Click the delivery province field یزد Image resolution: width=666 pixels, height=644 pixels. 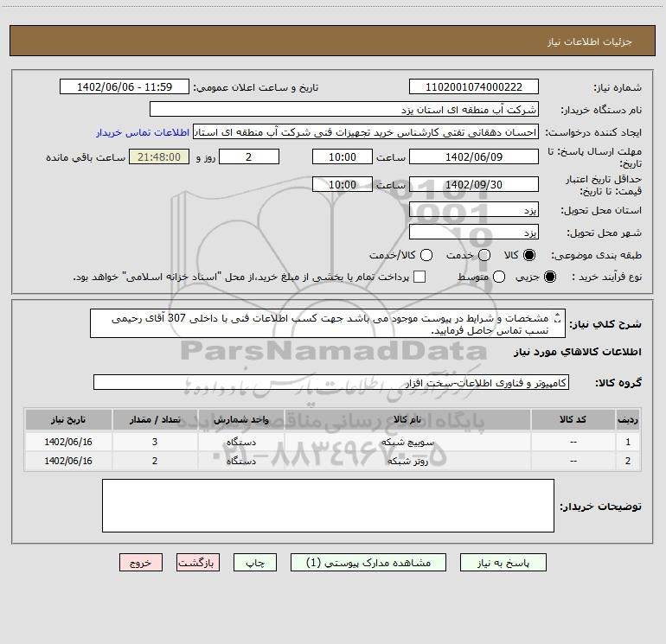tap(474, 209)
